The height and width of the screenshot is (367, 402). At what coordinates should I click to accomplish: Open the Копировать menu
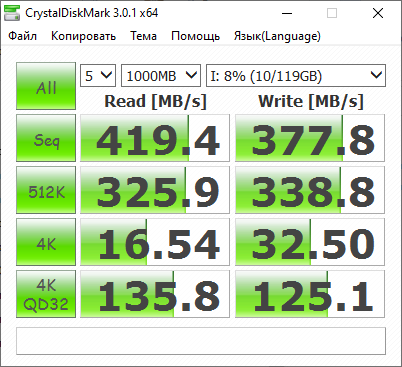coord(83,36)
